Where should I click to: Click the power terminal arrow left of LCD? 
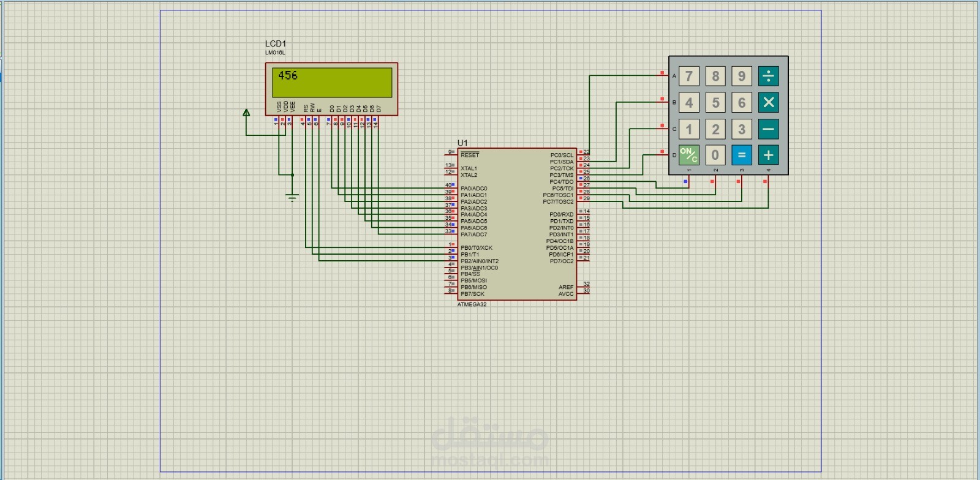[246, 113]
